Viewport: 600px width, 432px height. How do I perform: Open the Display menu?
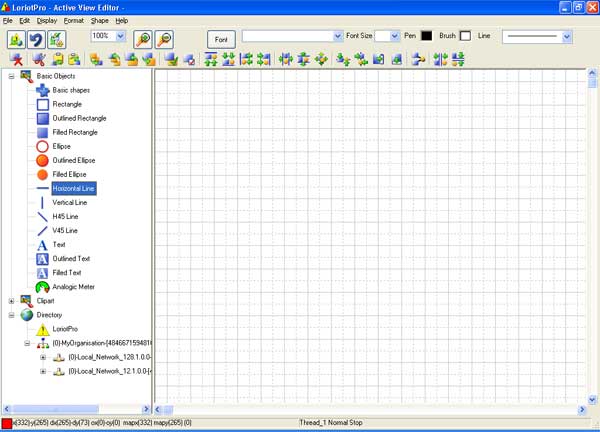pos(47,21)
